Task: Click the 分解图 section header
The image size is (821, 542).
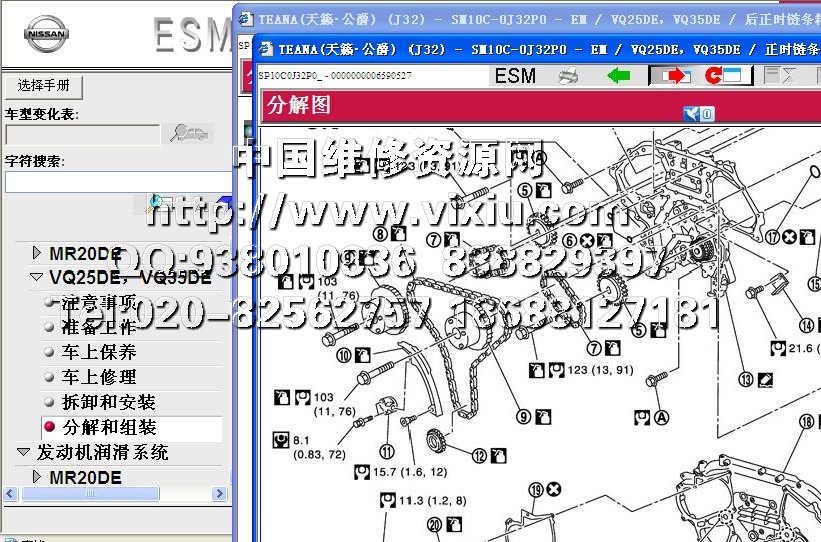Action: point(541,105)
